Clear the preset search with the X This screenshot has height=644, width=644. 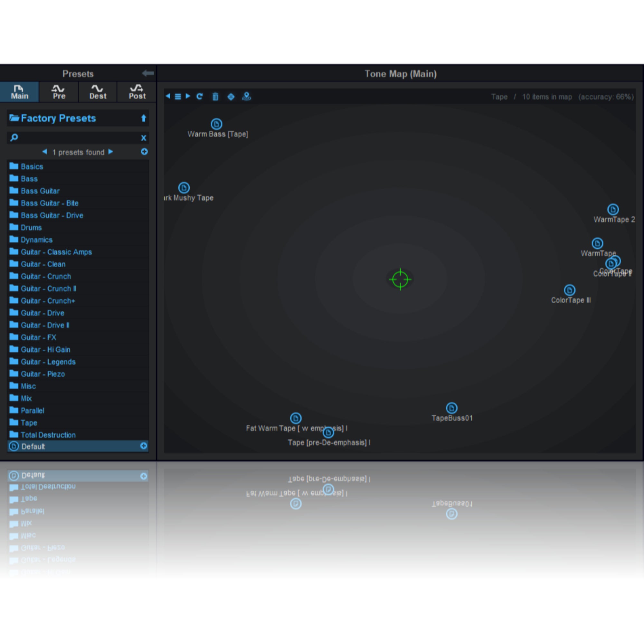tap(144, 138)
